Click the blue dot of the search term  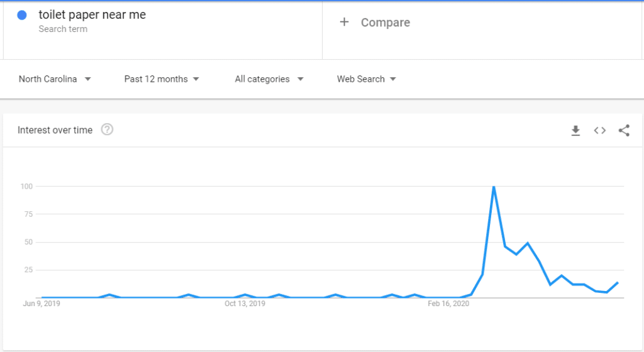22,16
